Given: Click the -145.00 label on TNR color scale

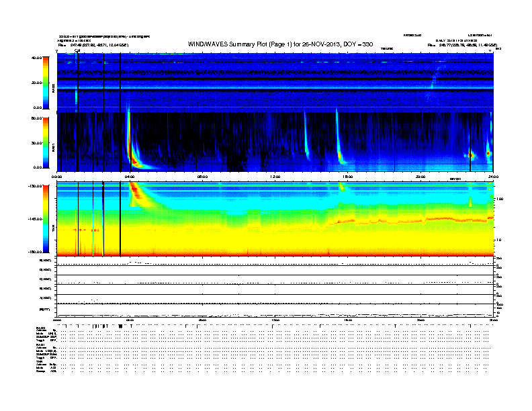Looking at the screenshot, I should point(36,219).
